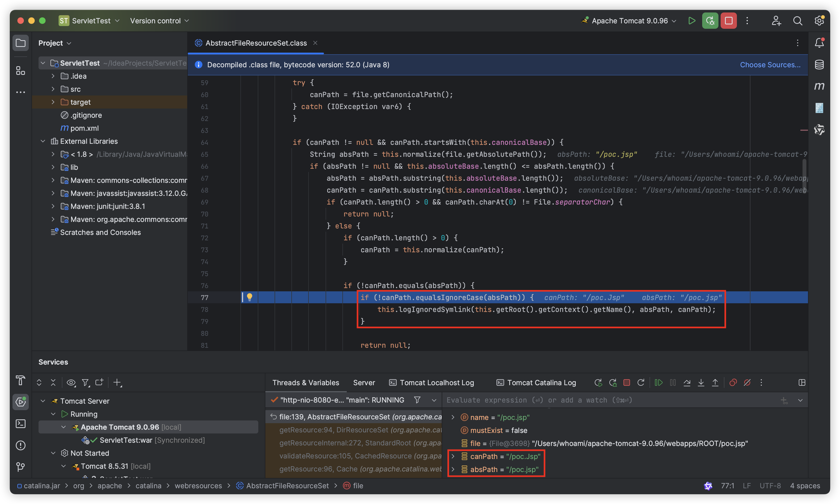
Task: Open View Breakpoints dialog icon
Action: coord(733,383)
